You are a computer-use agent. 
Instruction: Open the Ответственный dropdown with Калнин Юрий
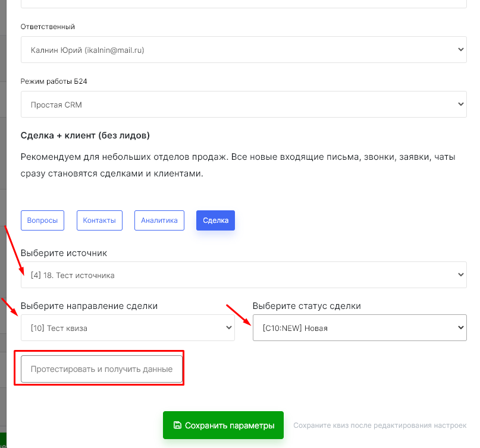click(x=243, y=51)
